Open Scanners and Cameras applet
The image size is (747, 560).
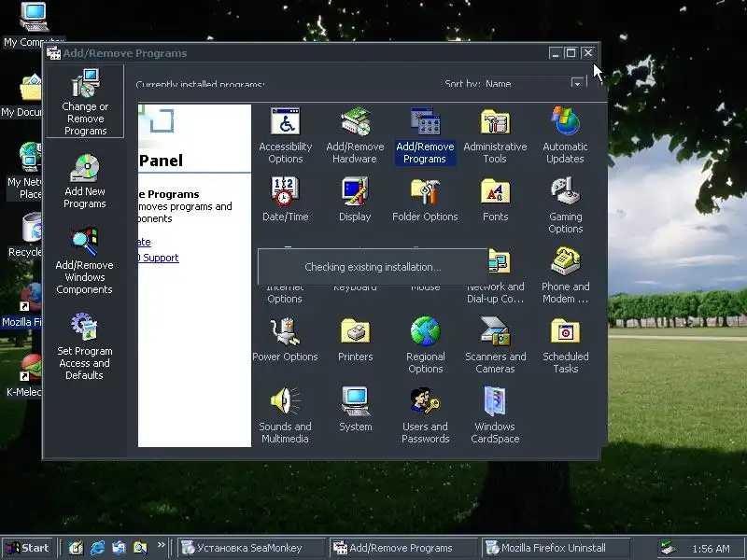point(495,345)
